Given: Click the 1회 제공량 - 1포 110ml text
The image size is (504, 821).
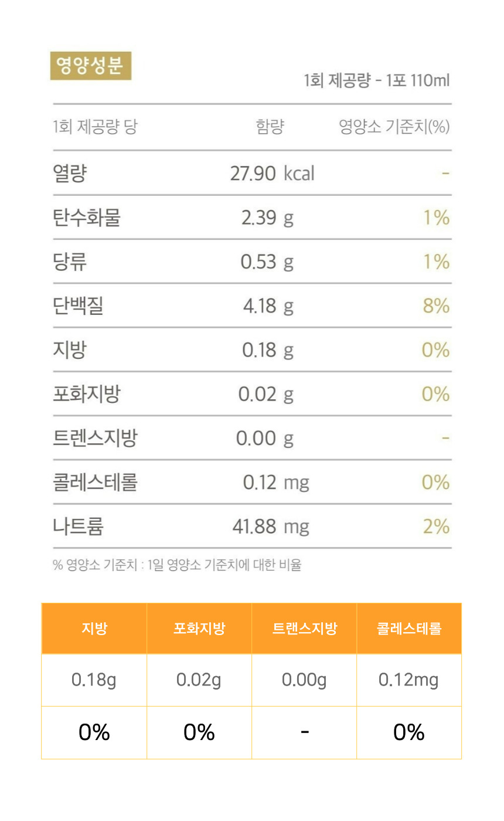Looking at the screenshot, I should pos(377,80).
